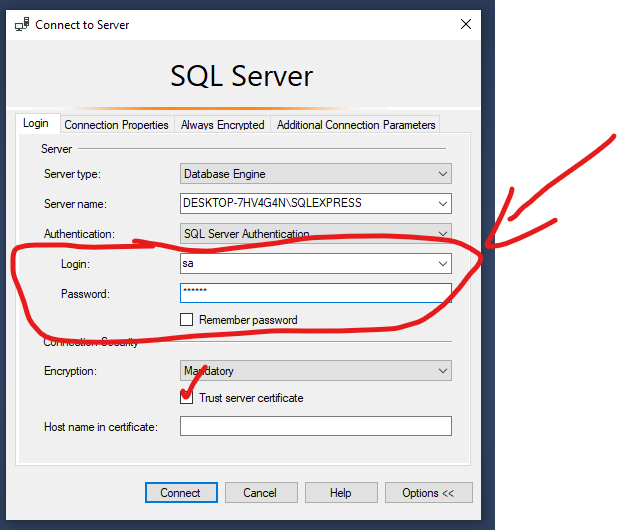Expand the Server type dropdown
This screenshot has height=530, width=617.
pyautogui.click(x=443, y=174)
